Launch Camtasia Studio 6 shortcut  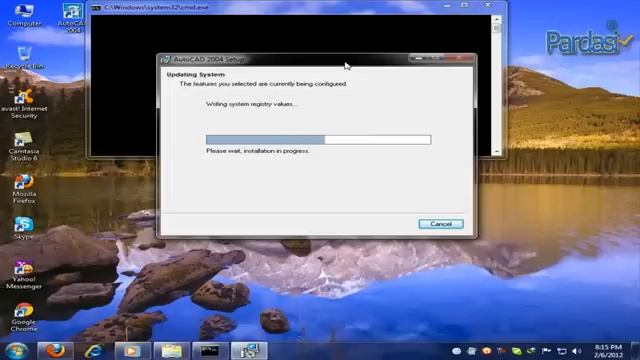click(x=24, y=147)
